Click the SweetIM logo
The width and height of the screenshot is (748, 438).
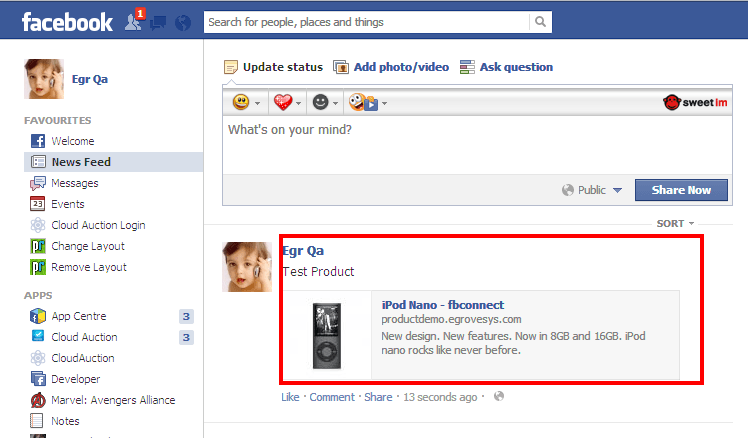[x=695, y=102]
